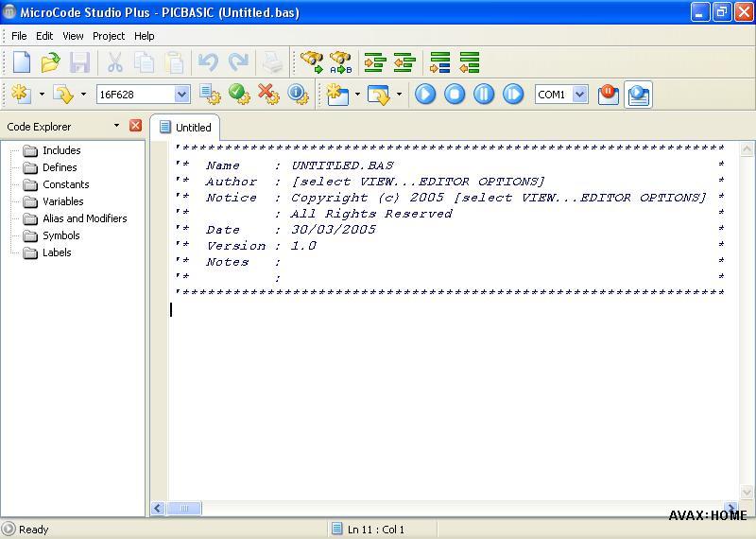Select the Labels folder in Code Explorer

(x=57, y=252)
